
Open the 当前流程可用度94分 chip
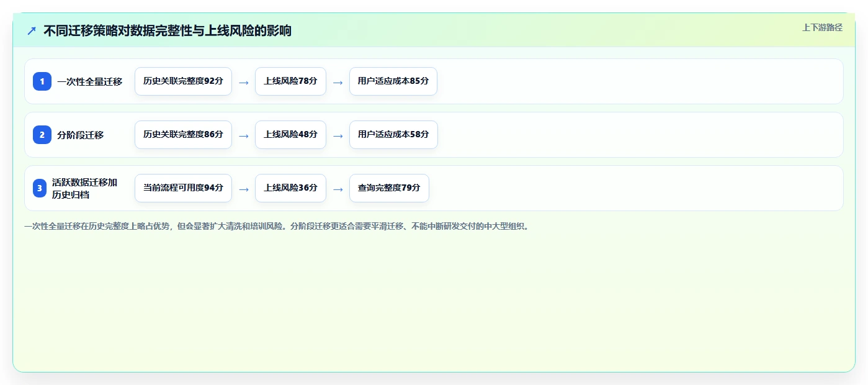[183, 188]
